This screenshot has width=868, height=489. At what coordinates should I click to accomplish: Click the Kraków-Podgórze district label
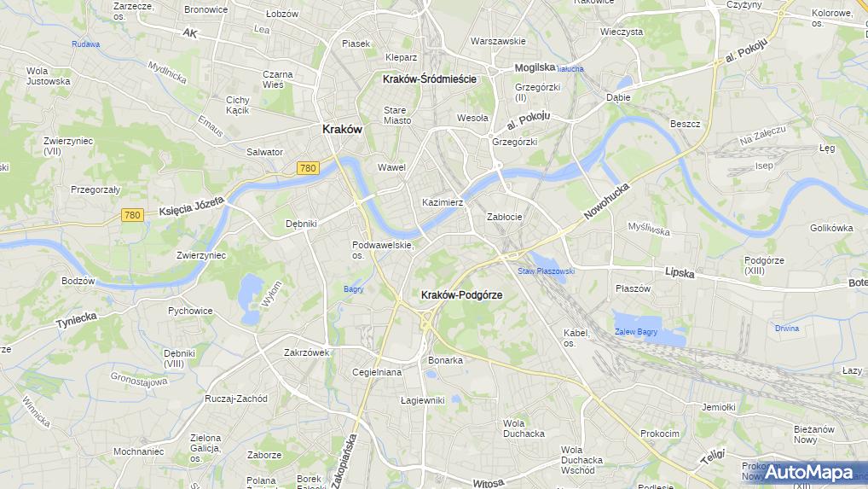click(461, 295)
